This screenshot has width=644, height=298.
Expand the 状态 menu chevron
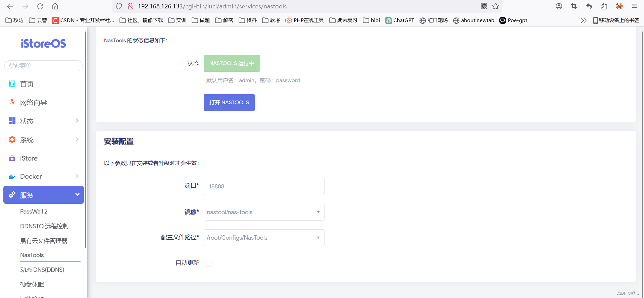click(77, 121)
